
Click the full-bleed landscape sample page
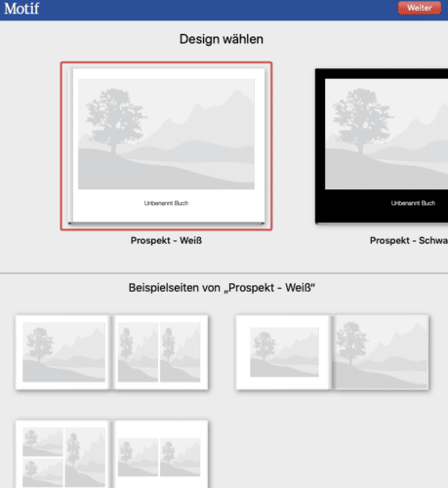(x=381, y=352)
